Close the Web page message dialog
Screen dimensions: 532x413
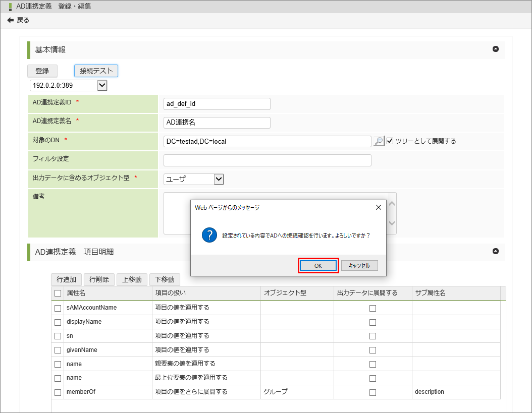click(379, 207)
